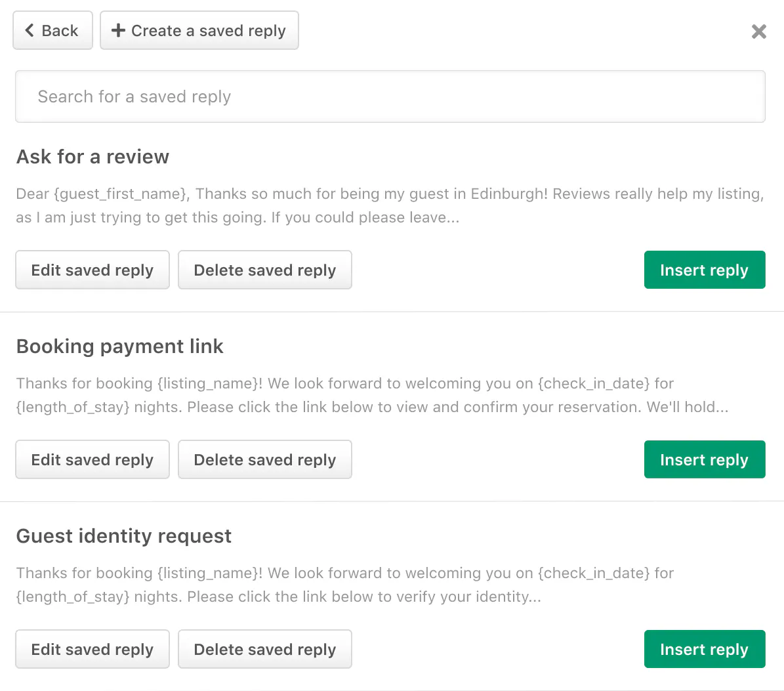
Task: Delete the Booking payment link saved reply
Action: pos(265,459)
